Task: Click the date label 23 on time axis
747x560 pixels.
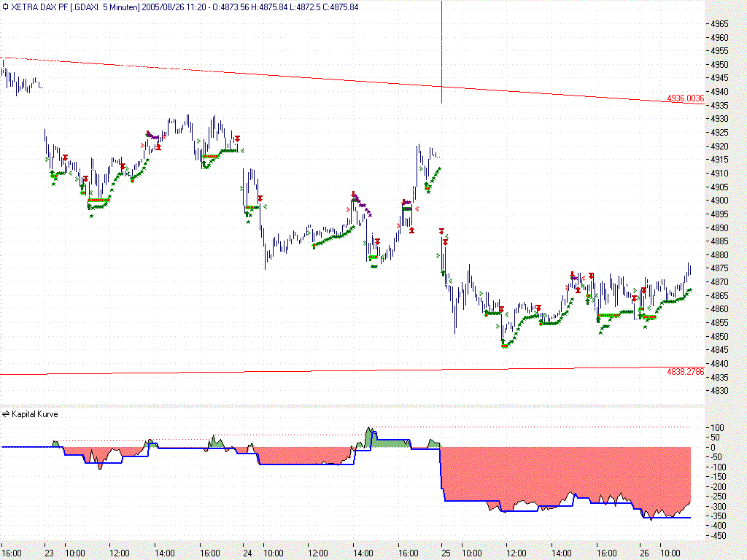Action: [x=48, y=553]
